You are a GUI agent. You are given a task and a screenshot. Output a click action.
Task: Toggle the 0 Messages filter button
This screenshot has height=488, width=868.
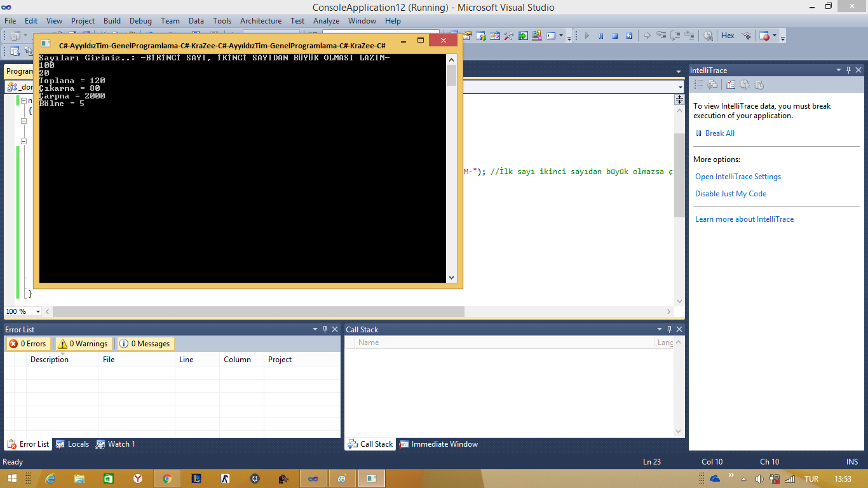(145, 344)
